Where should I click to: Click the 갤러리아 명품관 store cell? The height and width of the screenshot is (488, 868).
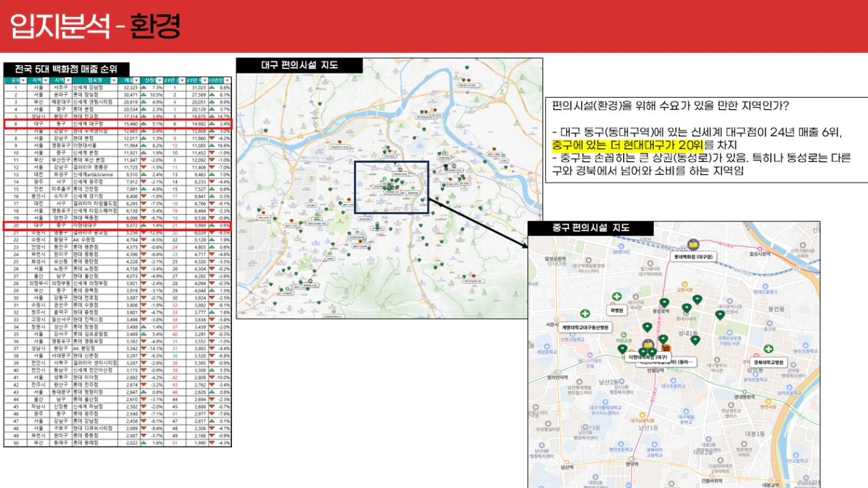tap(96, 167)
